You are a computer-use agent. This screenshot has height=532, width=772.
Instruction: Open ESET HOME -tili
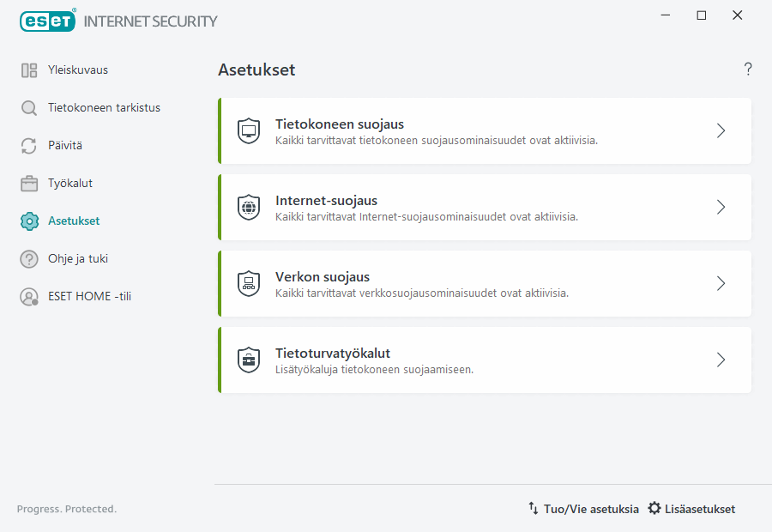click(x=89, y=297)
